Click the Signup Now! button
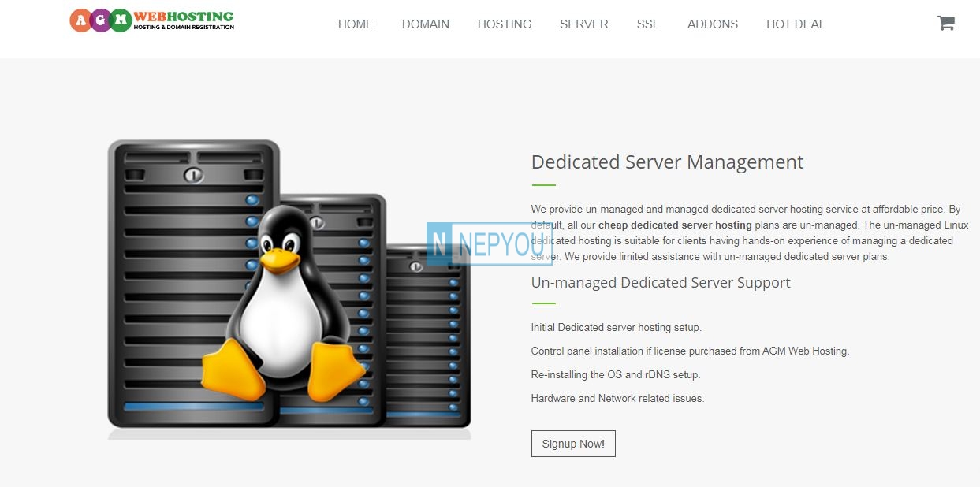This screenshot has height=487, width=980. (573, 444)
